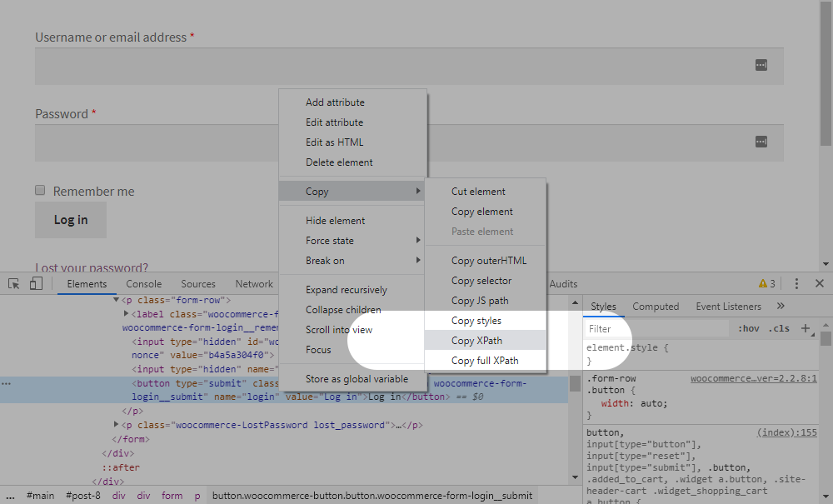Open the Break on submenu
This screenshot has height=504, width=833.
tap(352, 260)
